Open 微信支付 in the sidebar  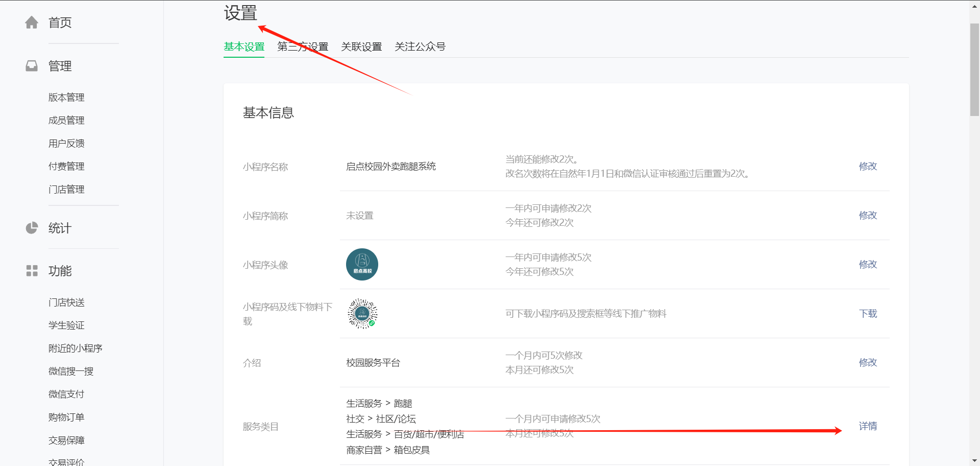(66, 394)
